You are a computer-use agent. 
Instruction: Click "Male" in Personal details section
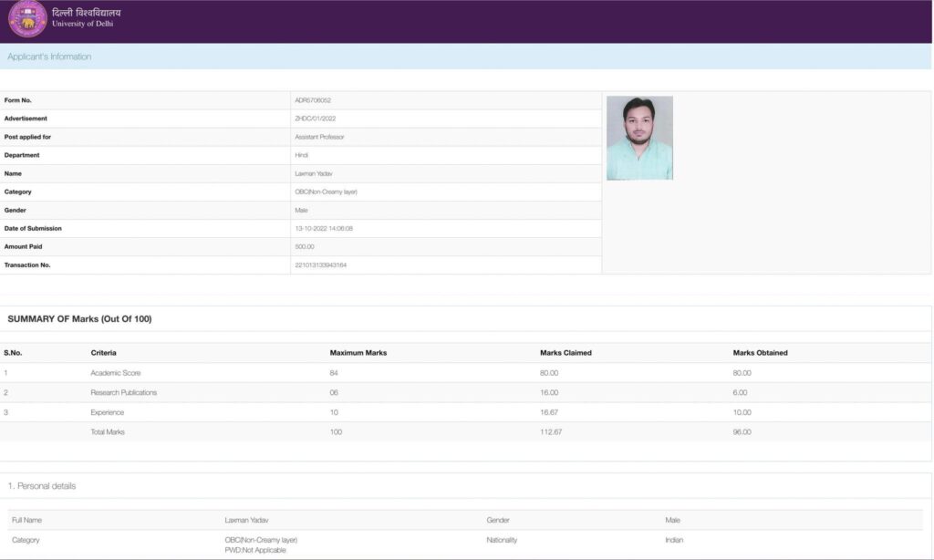pyautogui.click(x=672, y=520)
